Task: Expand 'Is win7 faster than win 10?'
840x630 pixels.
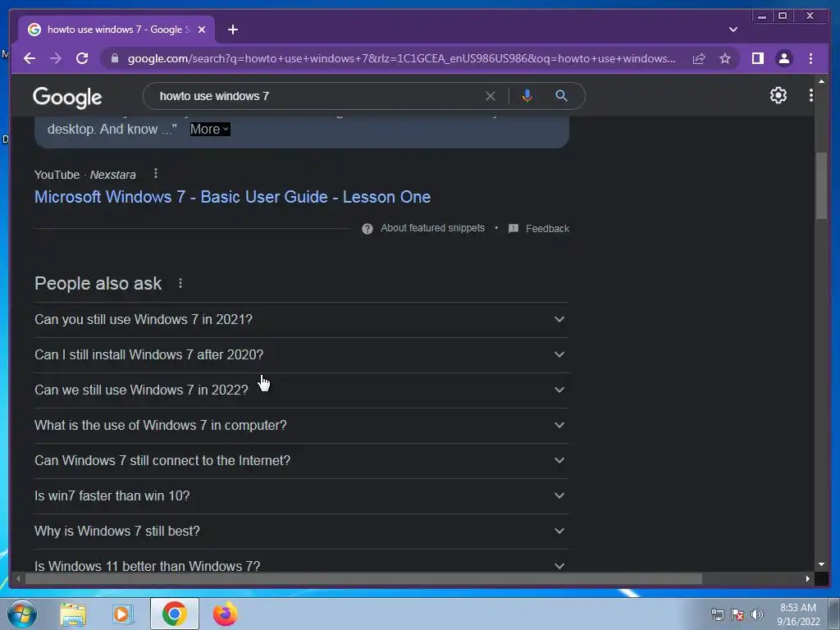Action: (301, 496)
